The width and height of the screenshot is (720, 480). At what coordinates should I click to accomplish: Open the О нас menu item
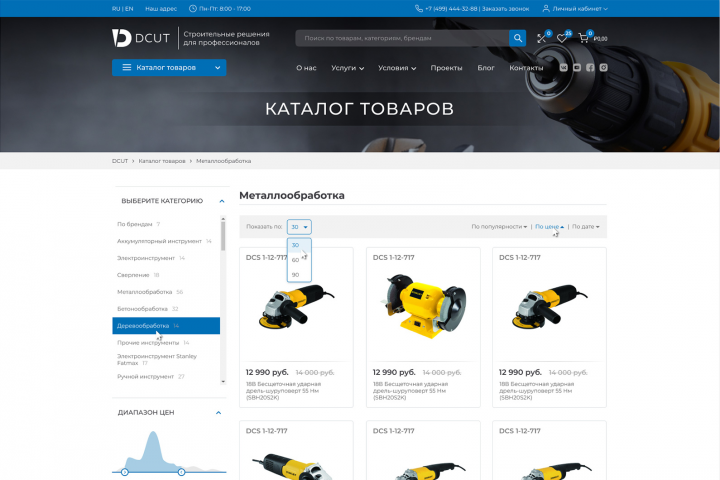click(x=306, y=68)
